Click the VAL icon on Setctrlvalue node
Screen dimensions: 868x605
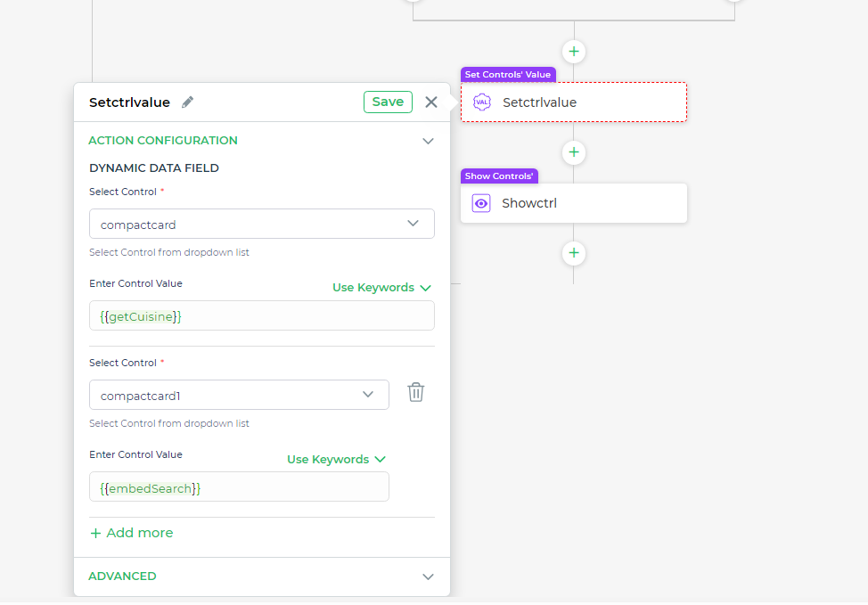[481, 102]
